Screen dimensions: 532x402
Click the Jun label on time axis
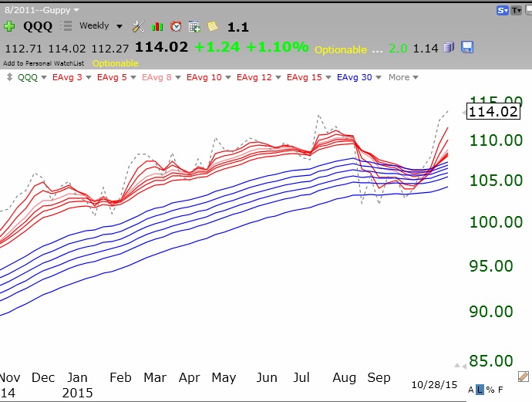pyautogui.click(x=267, y=377)
